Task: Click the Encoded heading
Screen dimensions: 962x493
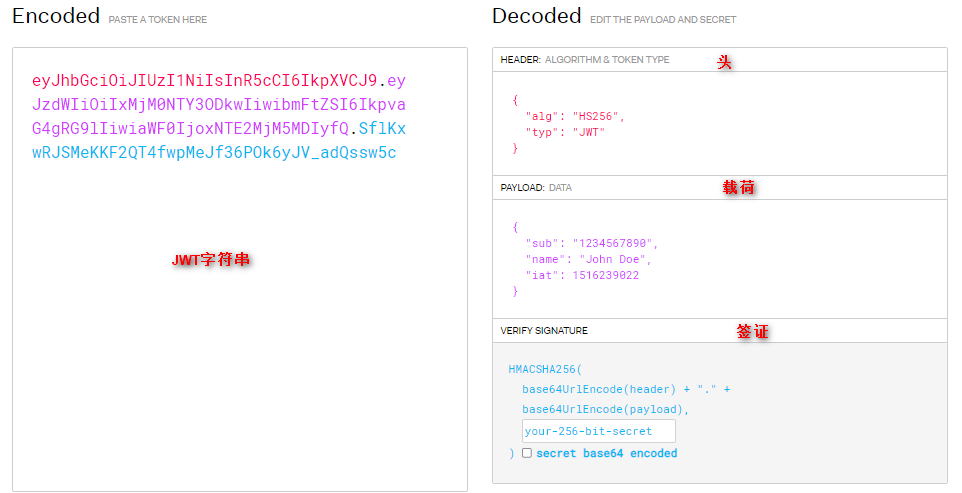Action: [x=56, y=16]
